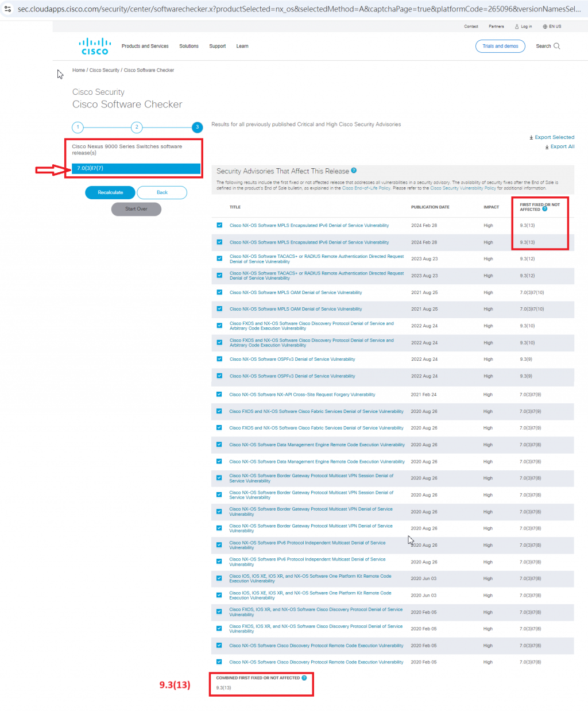Viewport: 588px width, 711px height.
Task: Select the active step 3 circle
Action: pyautogui.click(x=197, y=127)
